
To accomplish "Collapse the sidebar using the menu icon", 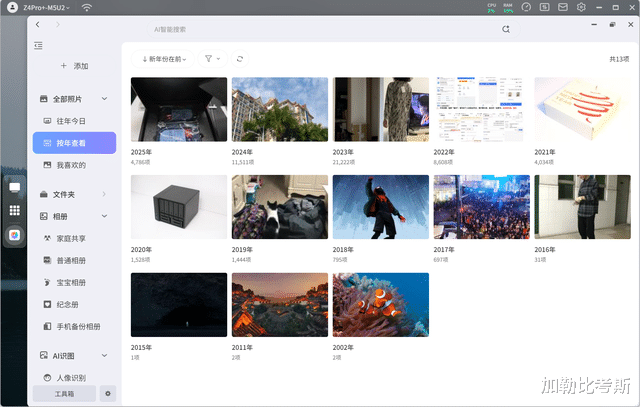I will (x=38, y=45).
